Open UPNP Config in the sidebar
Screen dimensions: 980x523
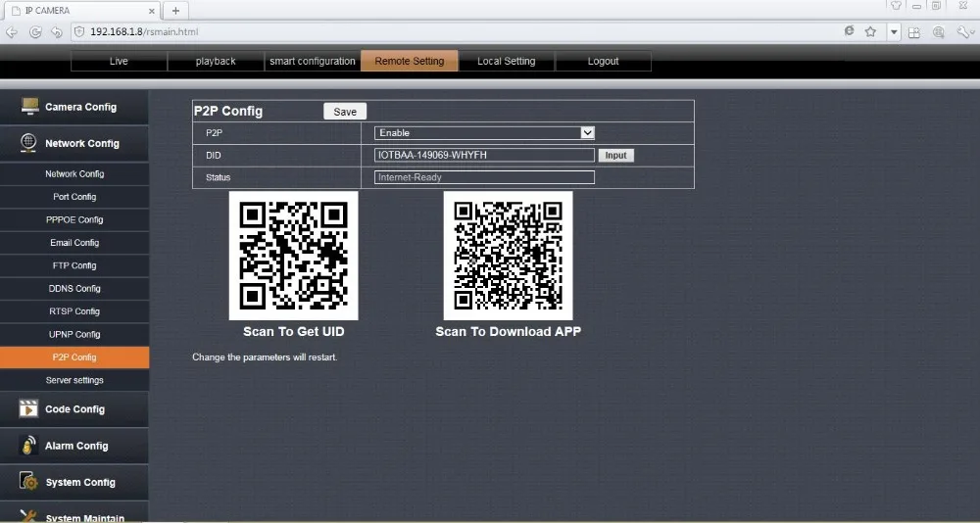74,334
